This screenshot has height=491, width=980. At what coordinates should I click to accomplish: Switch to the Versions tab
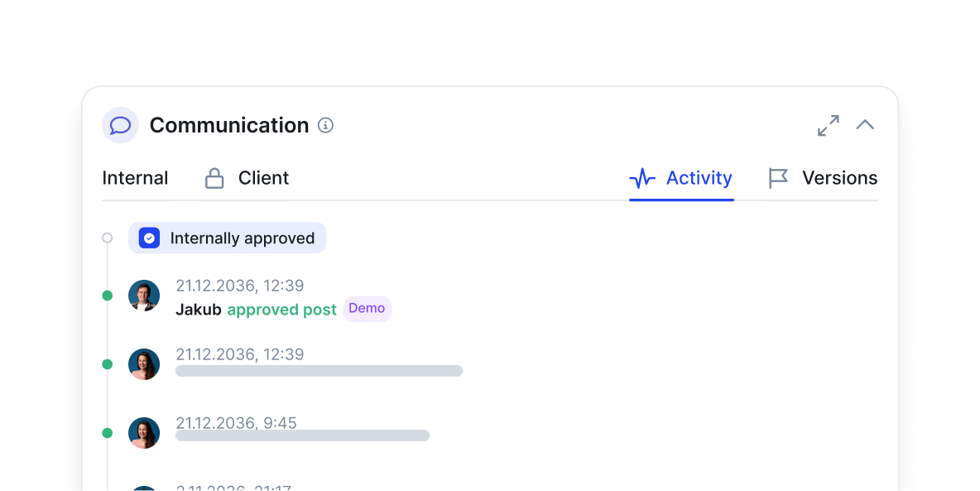click(x=839, y=178)
